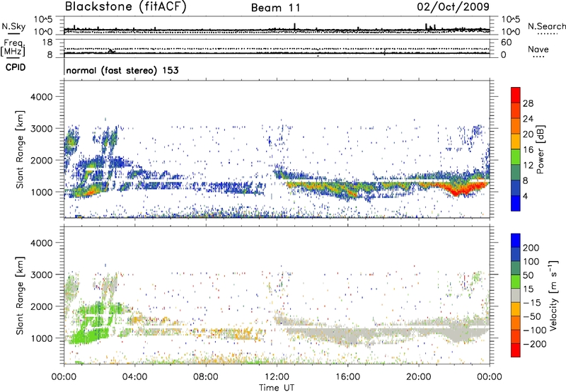566x392 pixels.
Task: Click the 'CPID' label
Action: 16,67
